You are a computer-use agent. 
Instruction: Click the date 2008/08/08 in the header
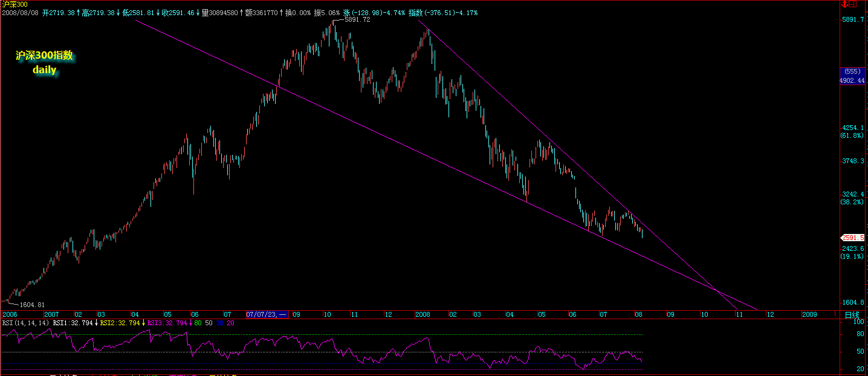point(21,12)
